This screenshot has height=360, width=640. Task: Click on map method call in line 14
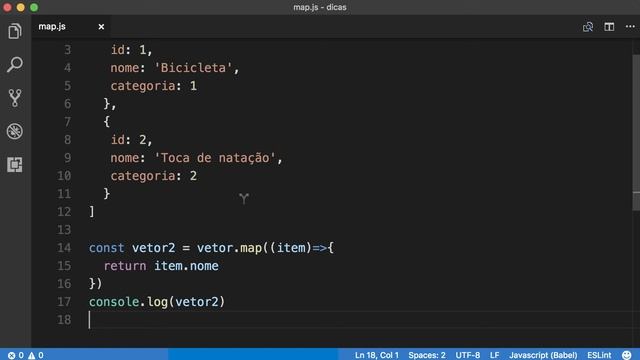(x=251, y=248)
